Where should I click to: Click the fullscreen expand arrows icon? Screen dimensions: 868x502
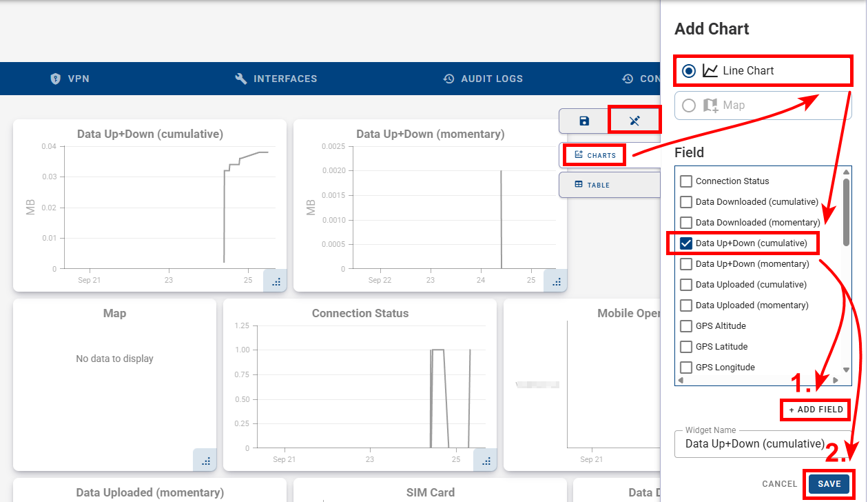coord(634,119)
